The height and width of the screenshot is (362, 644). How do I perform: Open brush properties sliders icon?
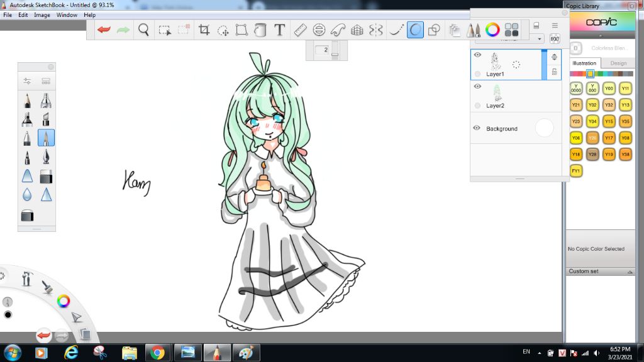tap(27, 81)
